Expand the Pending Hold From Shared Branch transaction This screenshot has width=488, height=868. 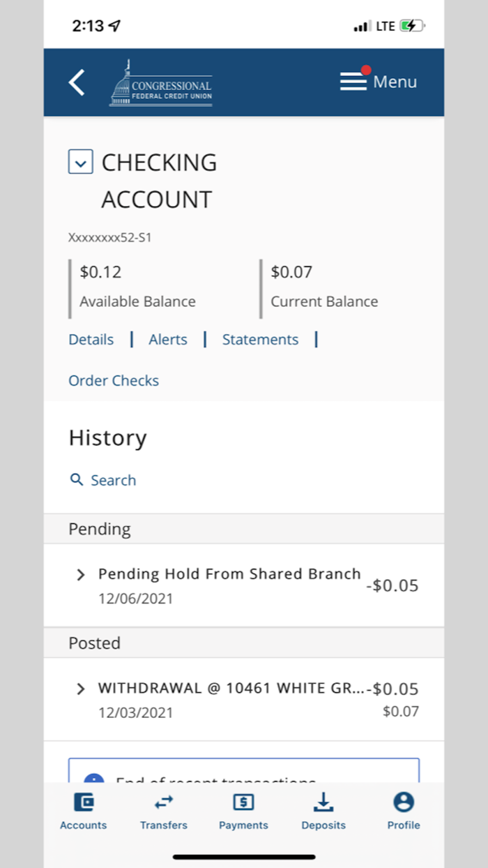[81, 575]
